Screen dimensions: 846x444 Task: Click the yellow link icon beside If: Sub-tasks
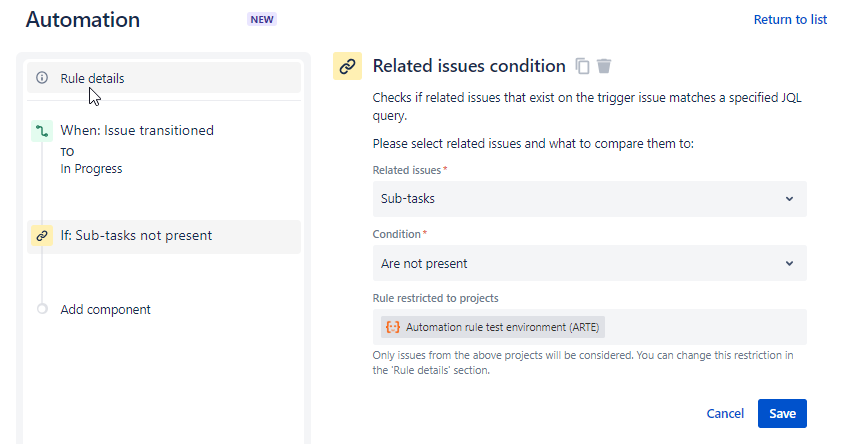tap(42, 236)
